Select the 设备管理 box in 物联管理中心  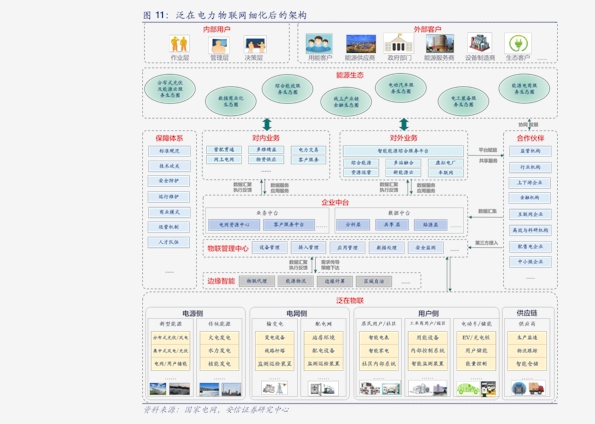[x=269, y=247]
